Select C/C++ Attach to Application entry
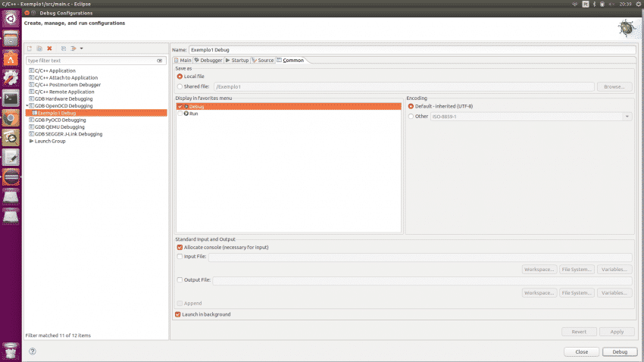This screenshot has width=644, height=362. click(x=66, y=77)
